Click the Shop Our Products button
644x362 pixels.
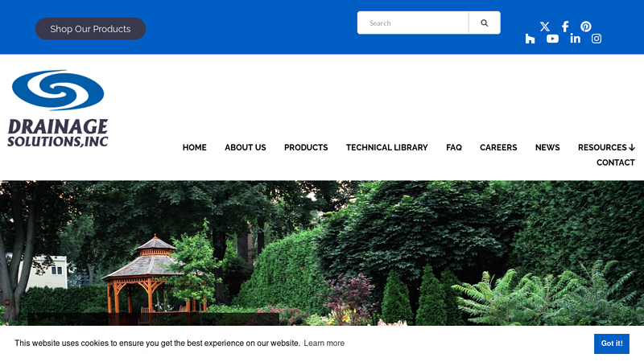click(x=90, y=29)
